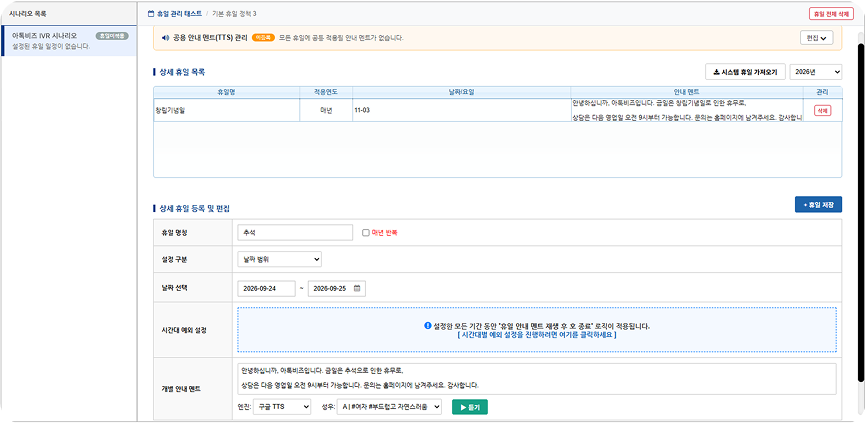This screenshot has width=866, height=424.
Task: Click the 미등록 status badge
Action: tap(263, 38)
